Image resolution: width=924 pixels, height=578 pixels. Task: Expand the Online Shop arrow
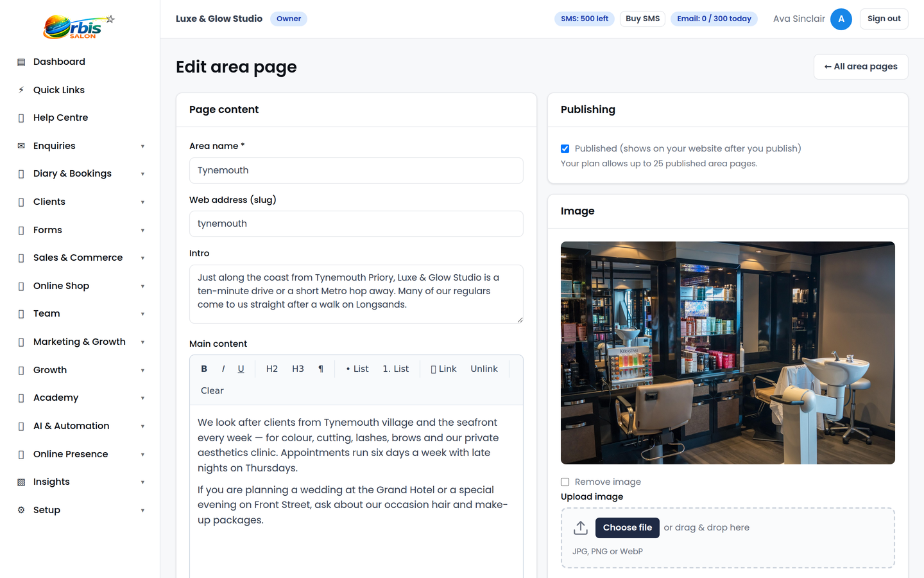142,286
